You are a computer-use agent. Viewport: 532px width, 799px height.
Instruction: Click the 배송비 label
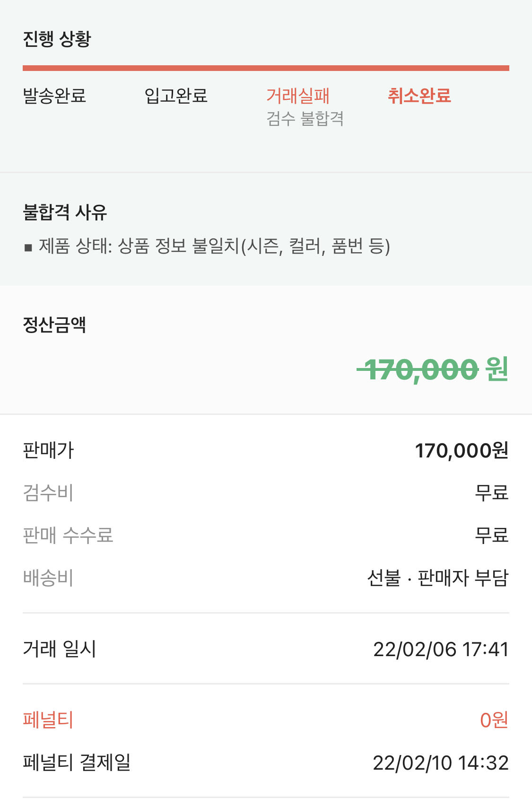(48, 578)
